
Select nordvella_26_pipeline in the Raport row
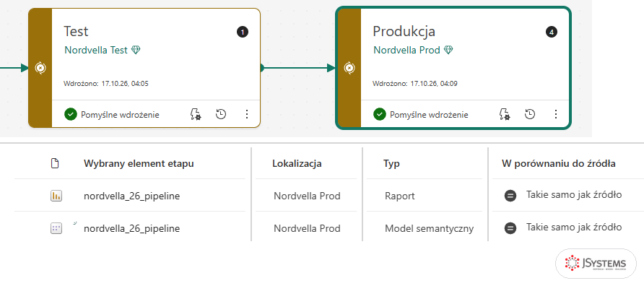(132, 196)
